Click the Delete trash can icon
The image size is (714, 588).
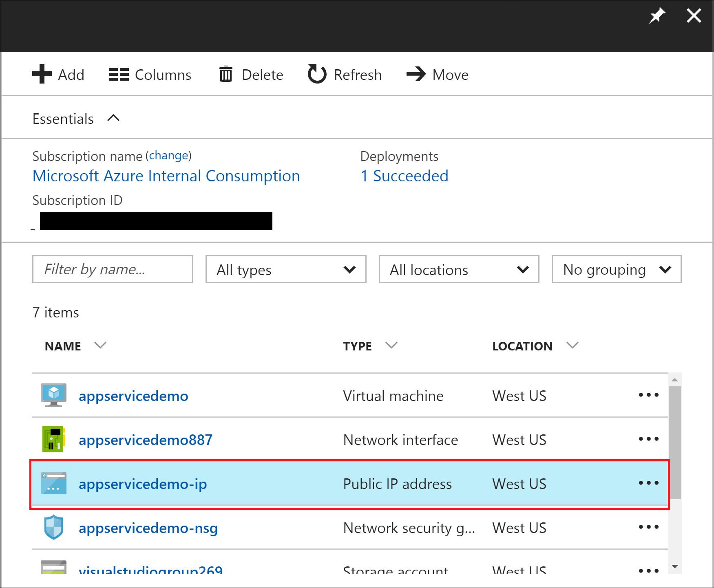(225, 75)
